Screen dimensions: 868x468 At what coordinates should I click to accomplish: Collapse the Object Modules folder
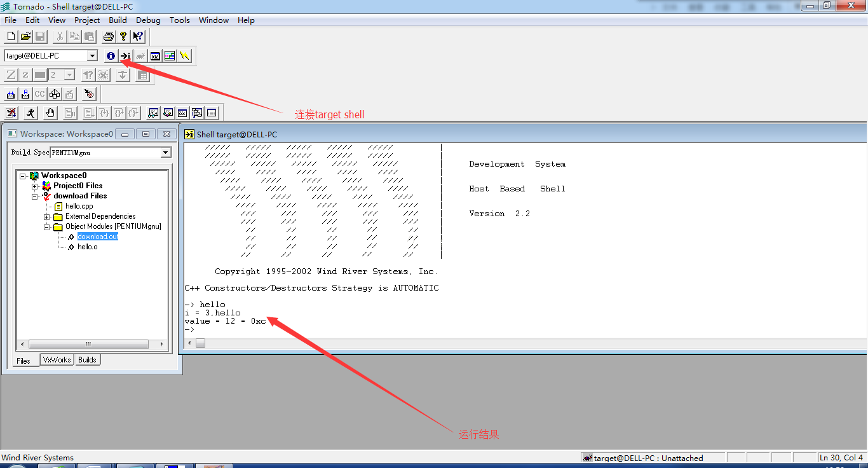point(46,226)
